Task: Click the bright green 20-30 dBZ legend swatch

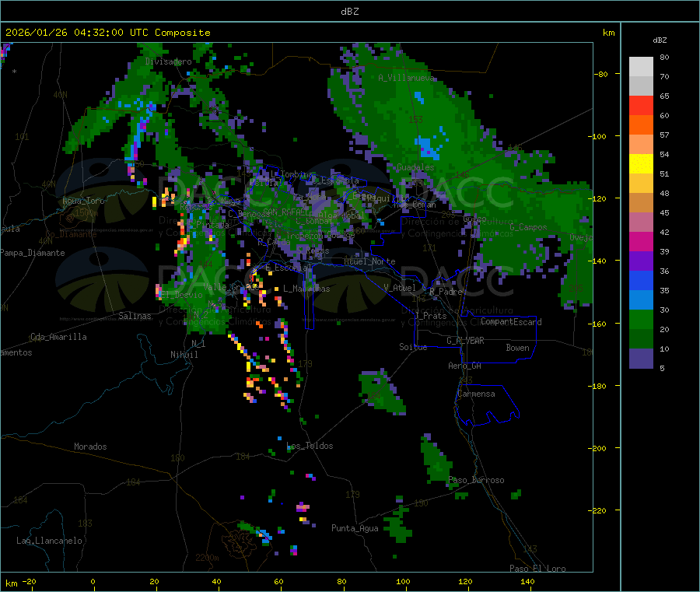Action: tap(641, 319)
